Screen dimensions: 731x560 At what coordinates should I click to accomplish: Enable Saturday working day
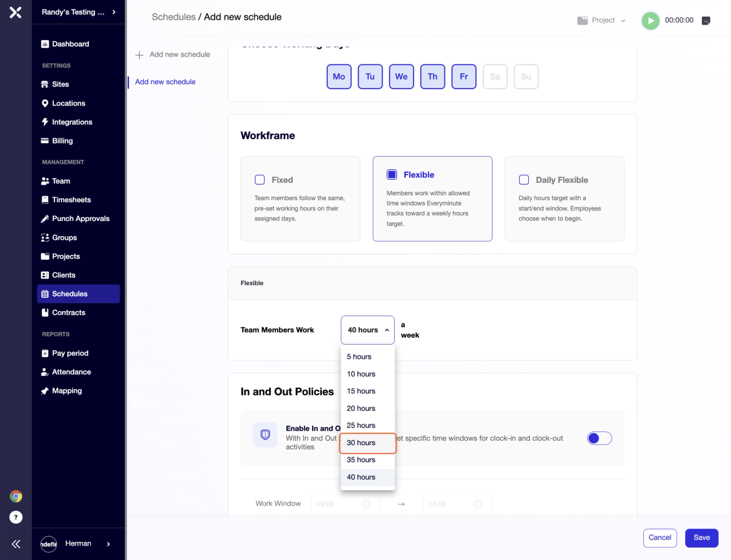[x=495, y=77]
